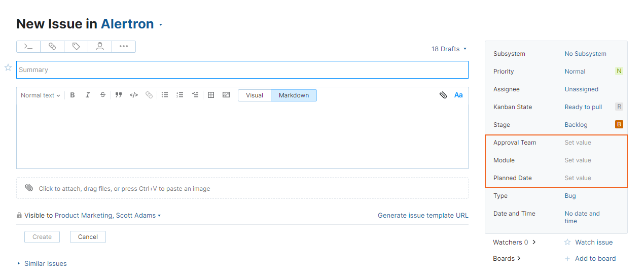This screenshot has height=275, width=644.
Task: Switch editor to Markdown mode
Action: point(294,95)
